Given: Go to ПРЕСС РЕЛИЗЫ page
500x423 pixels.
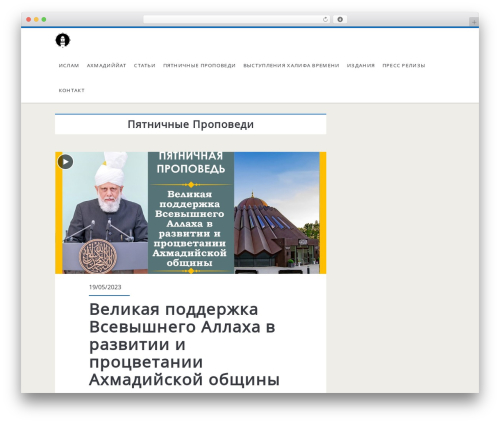Looking at the screenshot, I should [x=404, y=66].
